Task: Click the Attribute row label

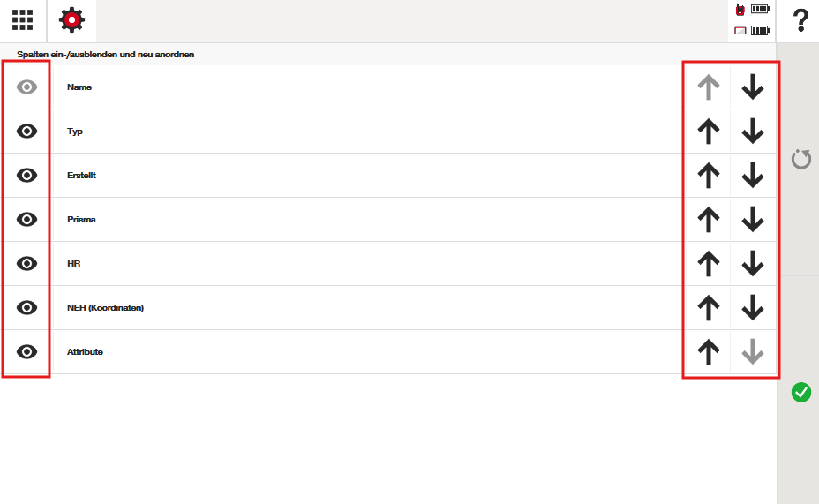Action: click(x=85, y=352)
